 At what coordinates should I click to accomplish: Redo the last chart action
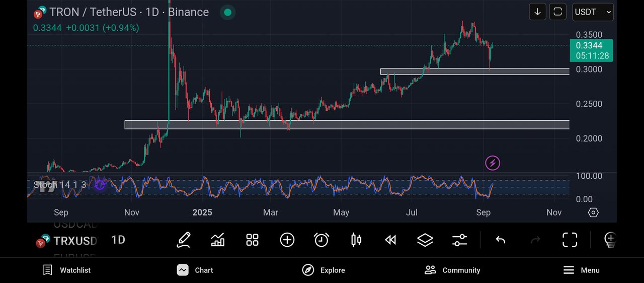coord(535,240)
